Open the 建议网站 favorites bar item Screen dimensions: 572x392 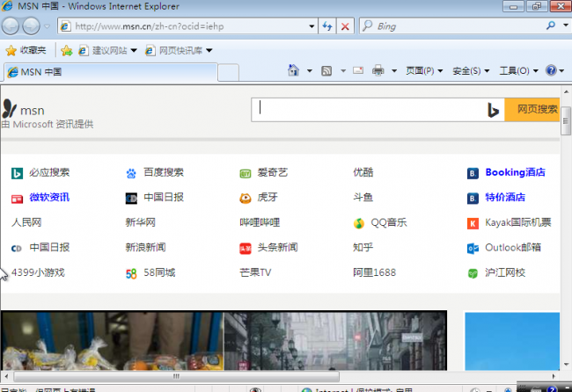click(x=108, y=50)
